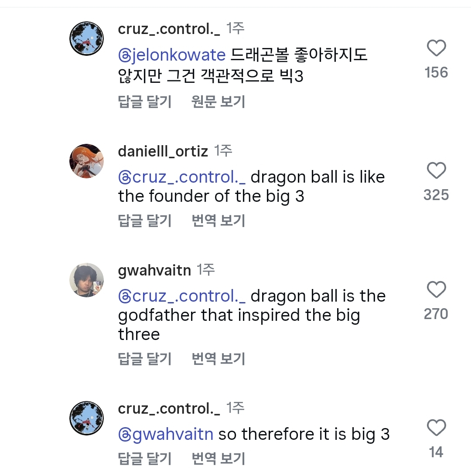This screenshot has height=476, width=471.
Task: Translate (번역 보기) gwahvaitn's godfather comment
Action: [x=218, y=359]
